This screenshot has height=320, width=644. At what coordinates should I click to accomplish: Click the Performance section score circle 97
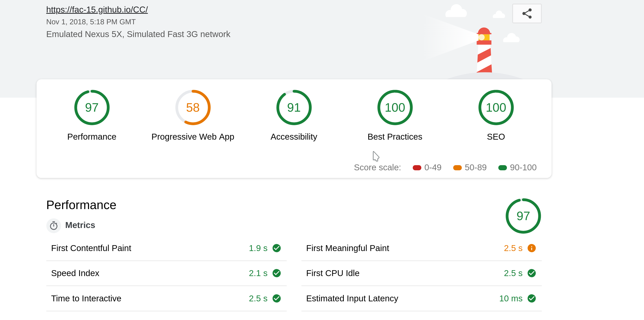point(523,216)
